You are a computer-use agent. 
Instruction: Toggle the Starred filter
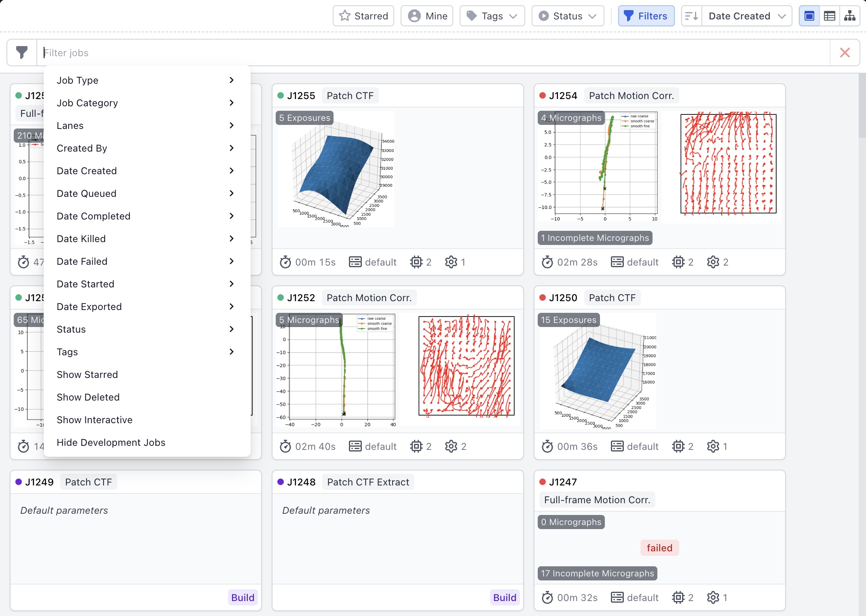click(363, 16)
